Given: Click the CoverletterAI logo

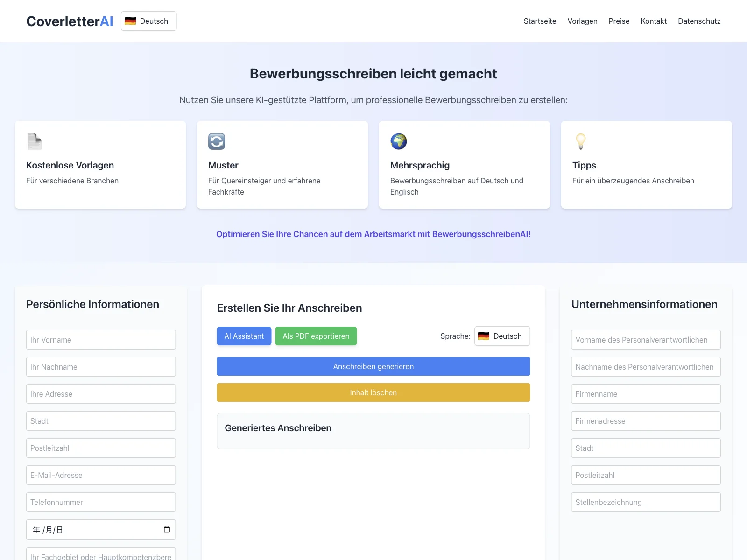Looking at the screenshot, I should click(x=70, y=21).
